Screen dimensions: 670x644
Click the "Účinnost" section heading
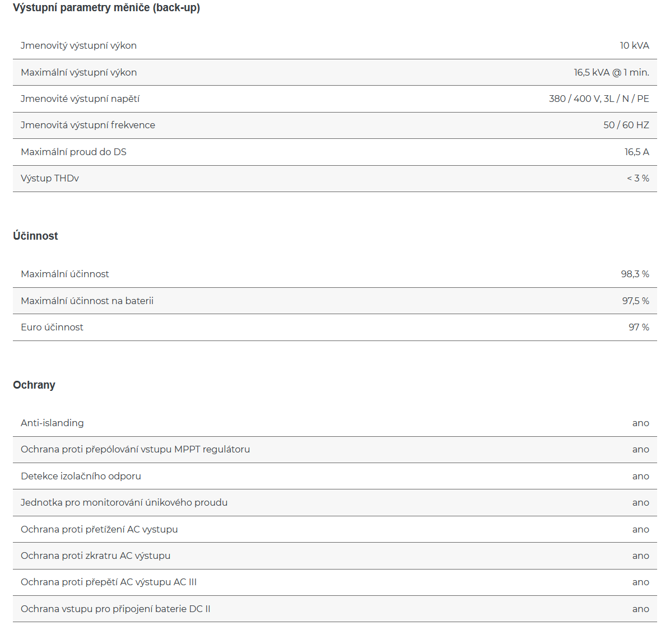pyautogui.click(x=35, y=236)
